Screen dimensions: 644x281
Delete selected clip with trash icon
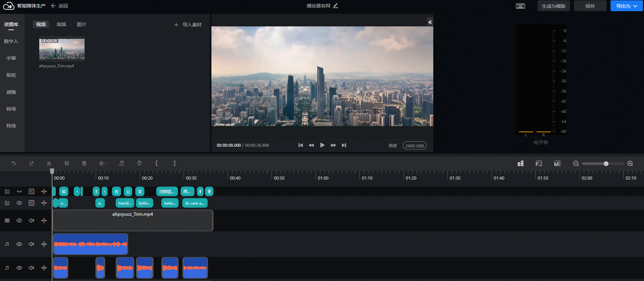(84, 163)
